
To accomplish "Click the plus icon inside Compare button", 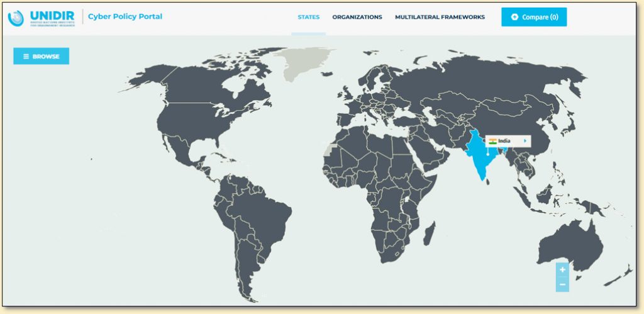I will point(514,17).
